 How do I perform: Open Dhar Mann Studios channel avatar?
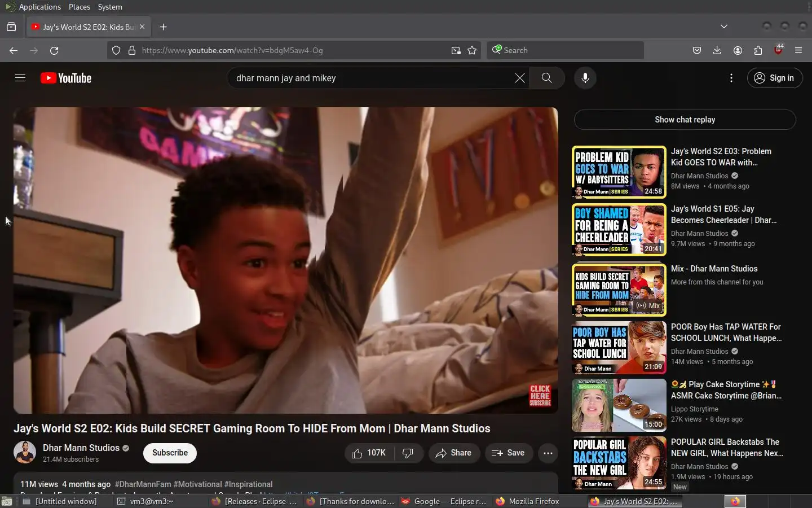[25, 453]
